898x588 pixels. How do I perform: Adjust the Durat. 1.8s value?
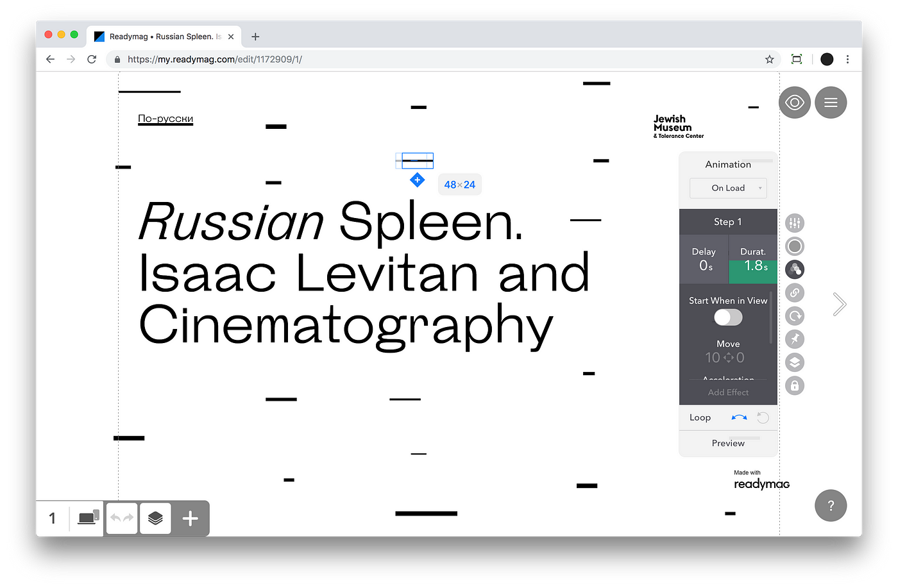pos(753,259)
